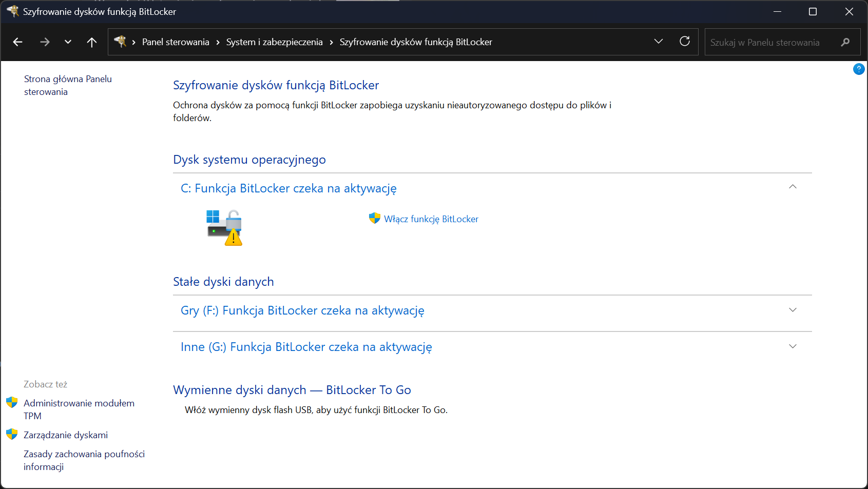Close the BitLocker window
The image size is (868, 489).
pos(849,11)
